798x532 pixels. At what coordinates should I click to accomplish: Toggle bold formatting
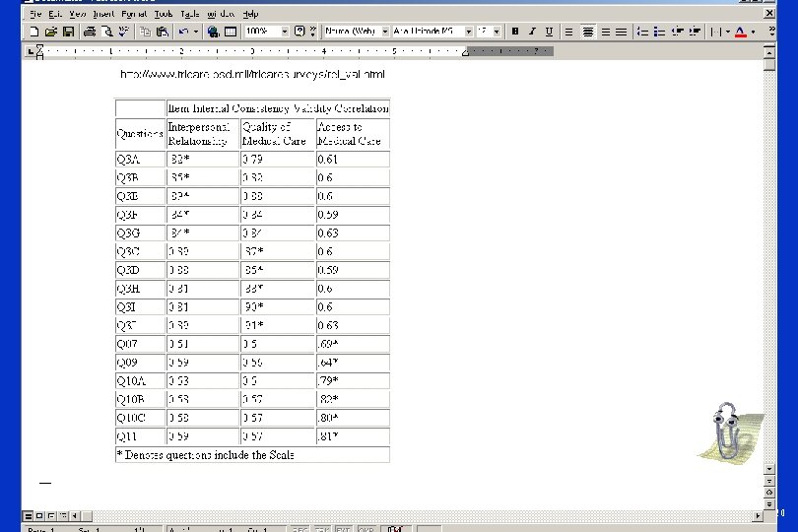[x=515, y=32]
